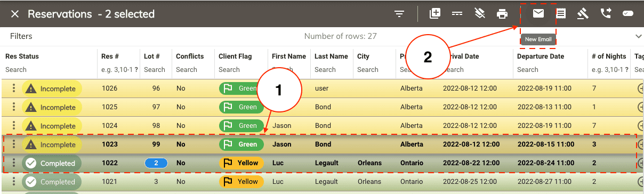Click departure date 2022-08-13 11:00

click(544, 107)
